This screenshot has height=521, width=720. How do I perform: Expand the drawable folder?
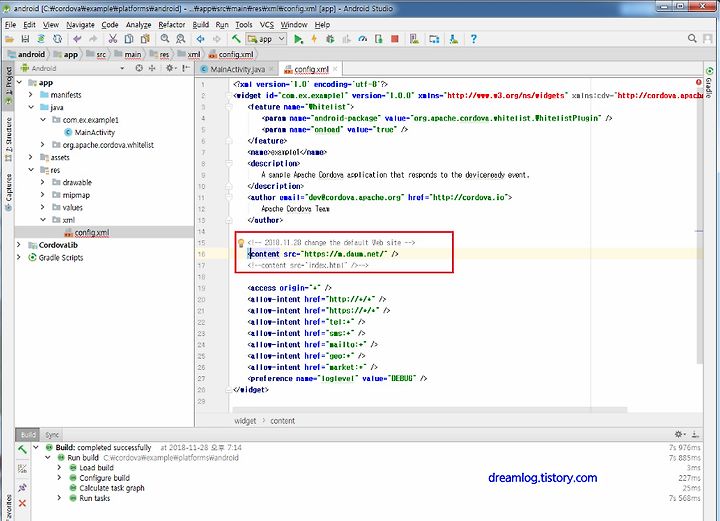click(42, 182)
